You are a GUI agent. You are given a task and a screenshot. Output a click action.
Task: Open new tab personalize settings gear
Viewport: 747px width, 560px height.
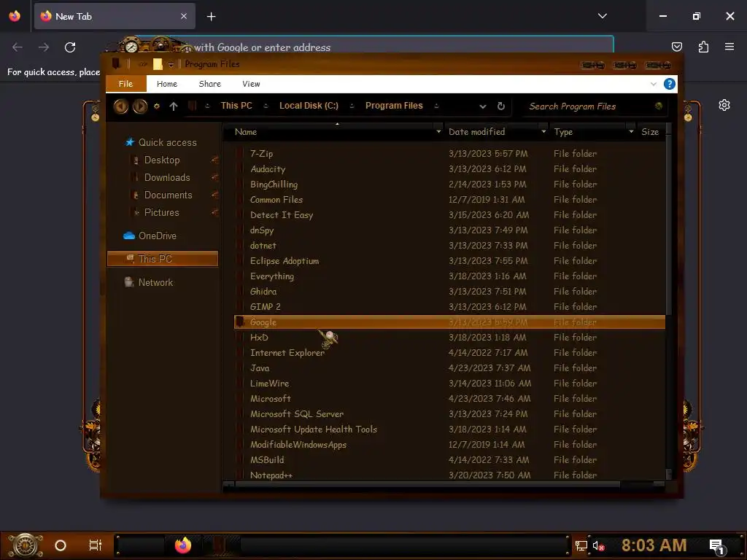724,105
